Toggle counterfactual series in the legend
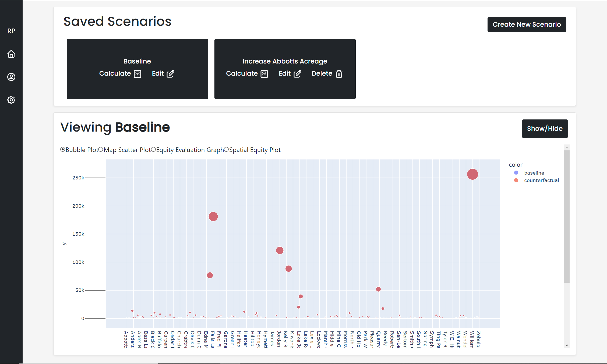The width and height of the screenshot is (607, 364). 541,180
